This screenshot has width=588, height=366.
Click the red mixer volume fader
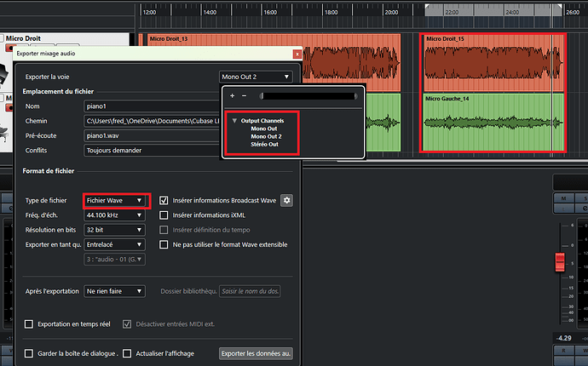coord(560,262)
